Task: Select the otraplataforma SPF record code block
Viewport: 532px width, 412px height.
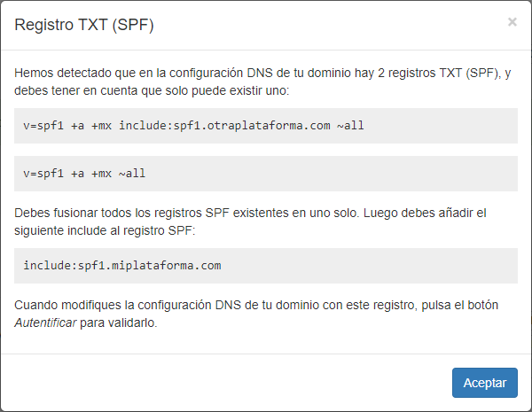Action: click(x=266, y=126)
